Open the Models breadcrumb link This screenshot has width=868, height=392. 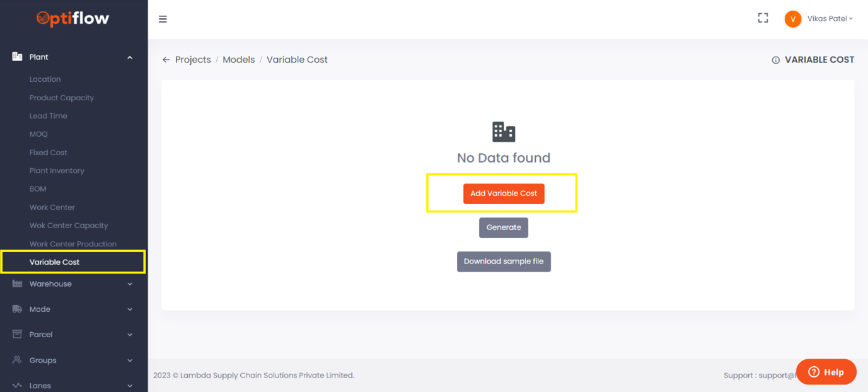[x=239, y=60]
